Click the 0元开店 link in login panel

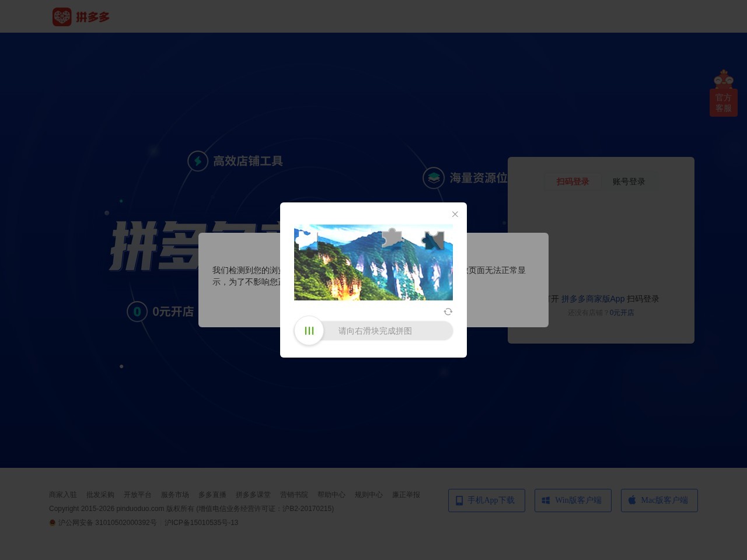point(622,313)
